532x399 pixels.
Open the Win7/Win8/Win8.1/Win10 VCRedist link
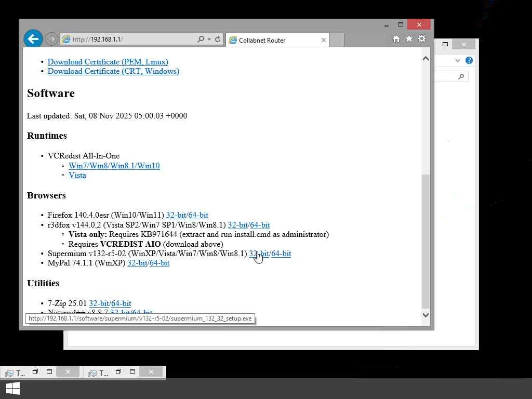[x=114, y=166]
